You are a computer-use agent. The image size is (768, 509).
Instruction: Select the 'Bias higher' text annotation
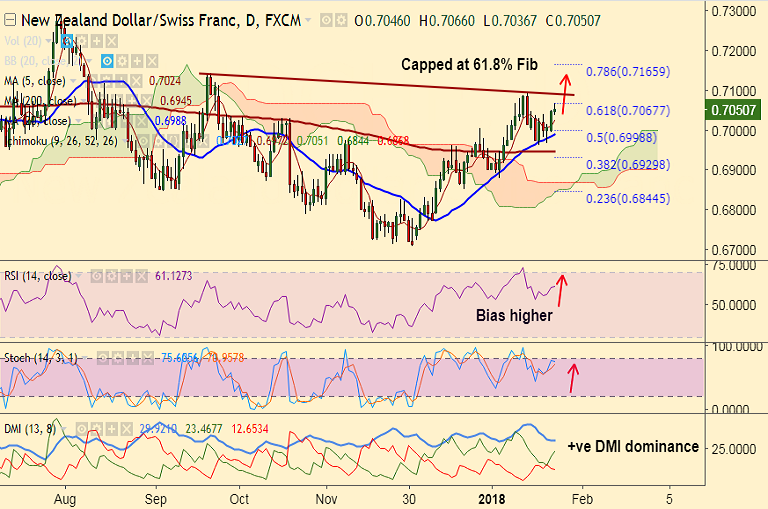pyautogui.click(x=514, y=315)
